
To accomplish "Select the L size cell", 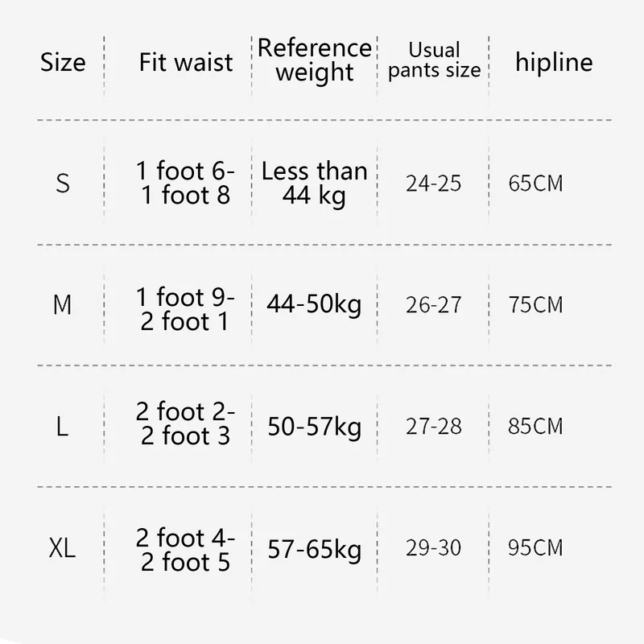I will tap(63, 427).
